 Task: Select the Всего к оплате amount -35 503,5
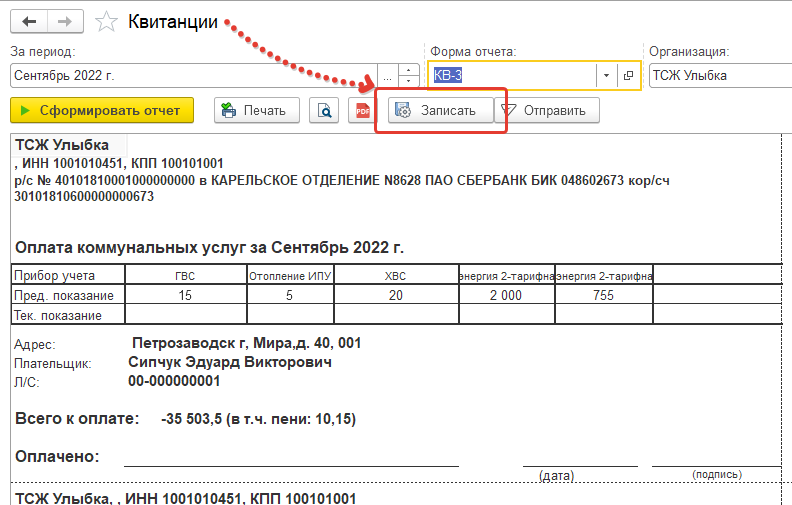click(x=191, y=419)
